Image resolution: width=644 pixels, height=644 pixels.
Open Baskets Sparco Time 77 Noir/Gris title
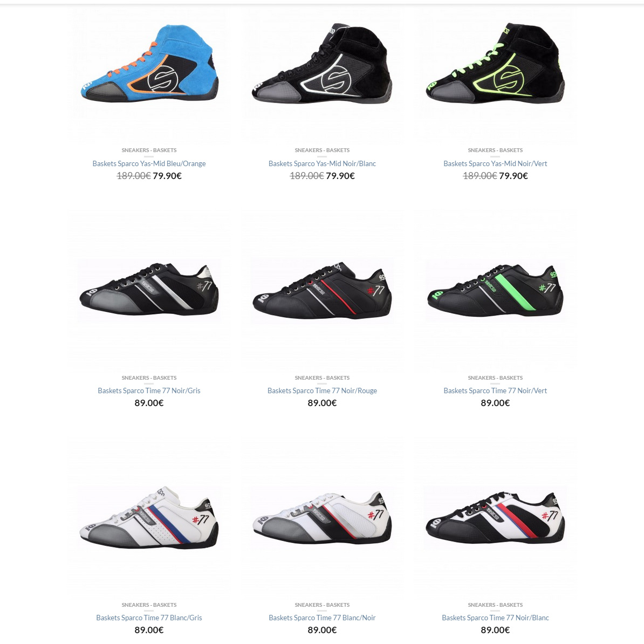click(x=149, y=390)
